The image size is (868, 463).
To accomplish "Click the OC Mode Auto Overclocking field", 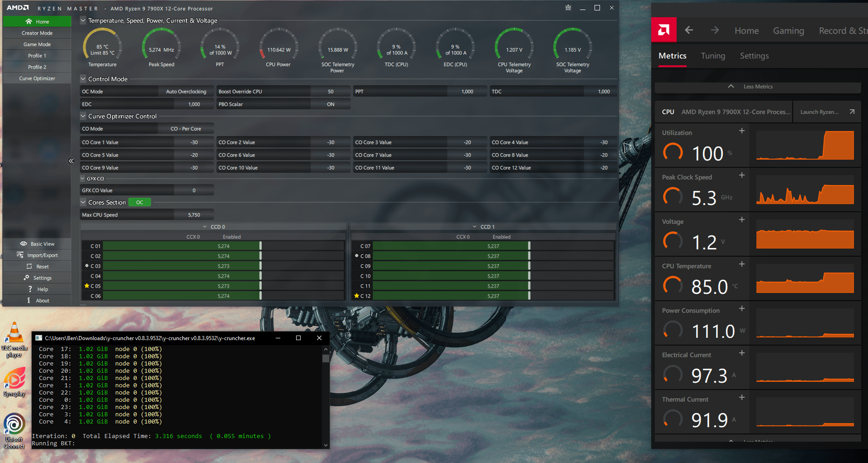I will click(x=186, y=91).
